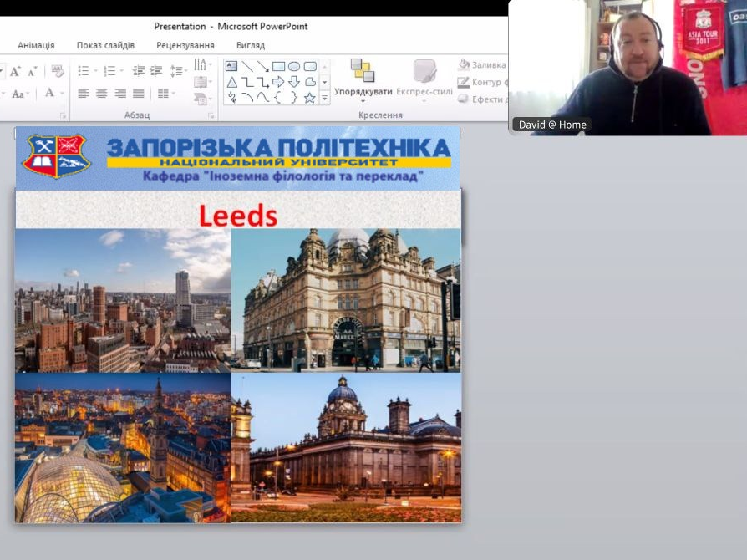Open the line spacing dropdown
Image resolution: width=747 pixels, height=560 pixels.
177,71
